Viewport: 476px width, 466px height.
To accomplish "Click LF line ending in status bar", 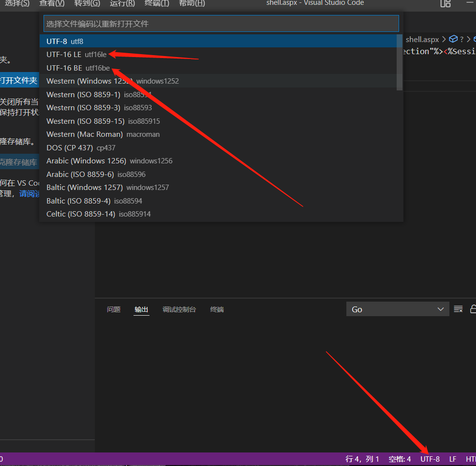I will [453, 459].
